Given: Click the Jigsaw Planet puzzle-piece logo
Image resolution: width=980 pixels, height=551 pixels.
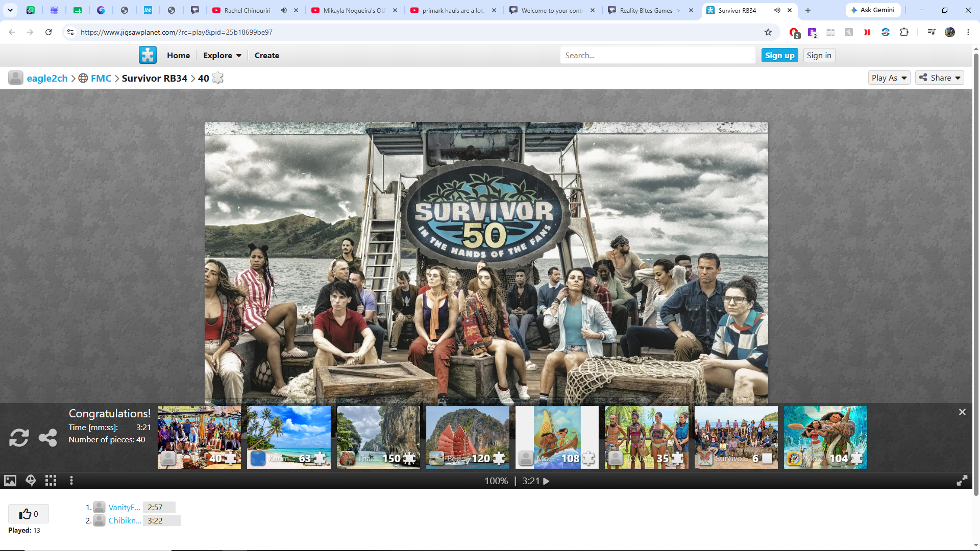Looking at the screenshot, I should tap(148, 55).
